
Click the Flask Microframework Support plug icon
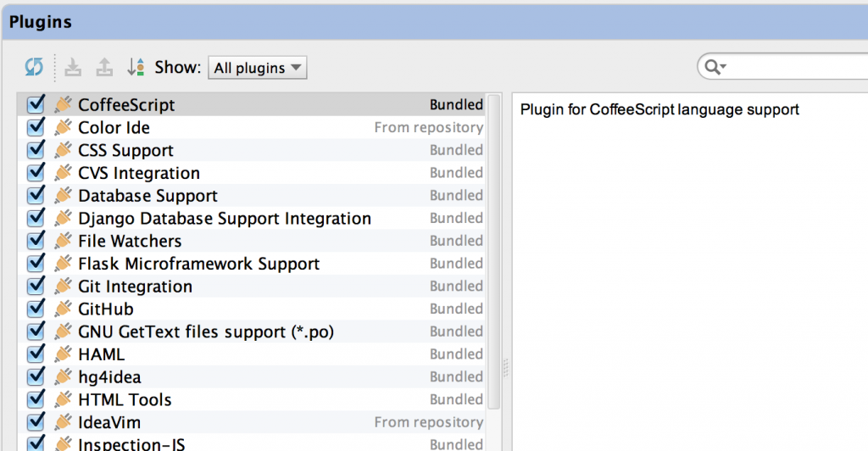[63, 264]
